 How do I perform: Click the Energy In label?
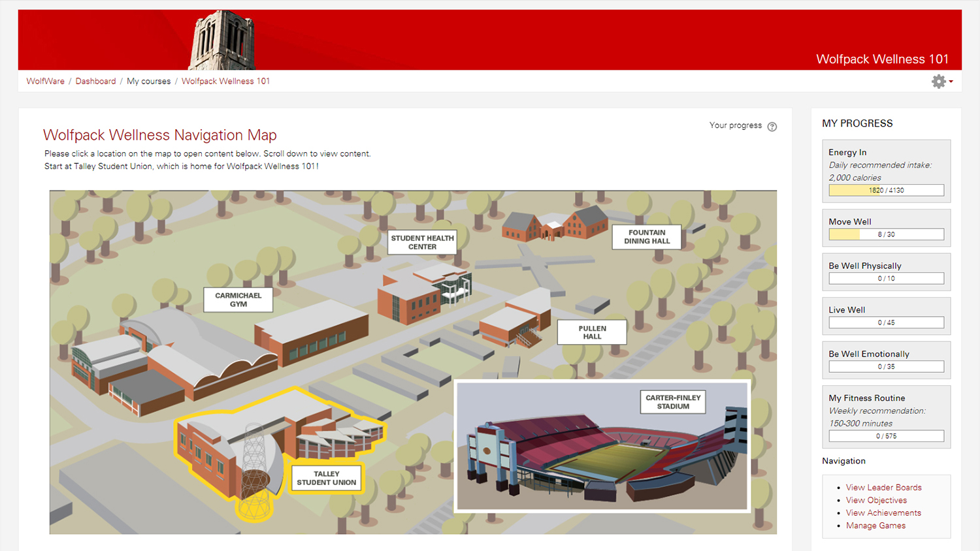click(847, 152)
